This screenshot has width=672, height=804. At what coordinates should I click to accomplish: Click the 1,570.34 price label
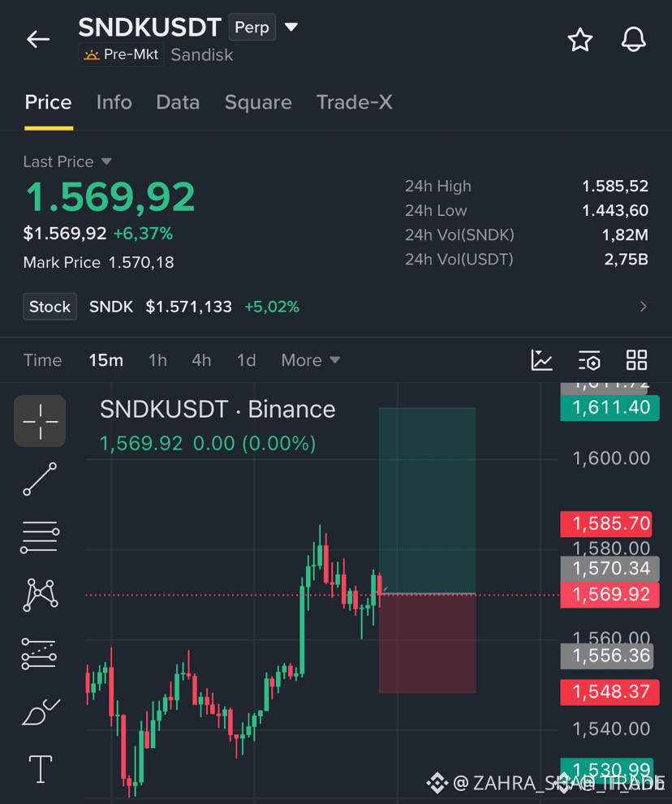pos(610,569)
